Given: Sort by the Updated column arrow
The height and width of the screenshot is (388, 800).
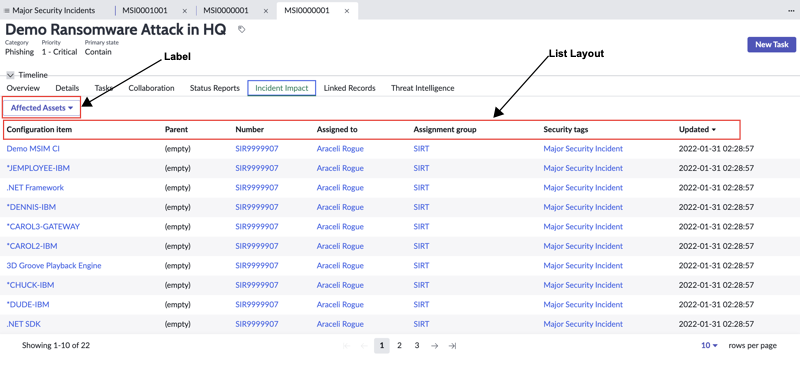Looking at the screenshot, I should tap(713, 130).
